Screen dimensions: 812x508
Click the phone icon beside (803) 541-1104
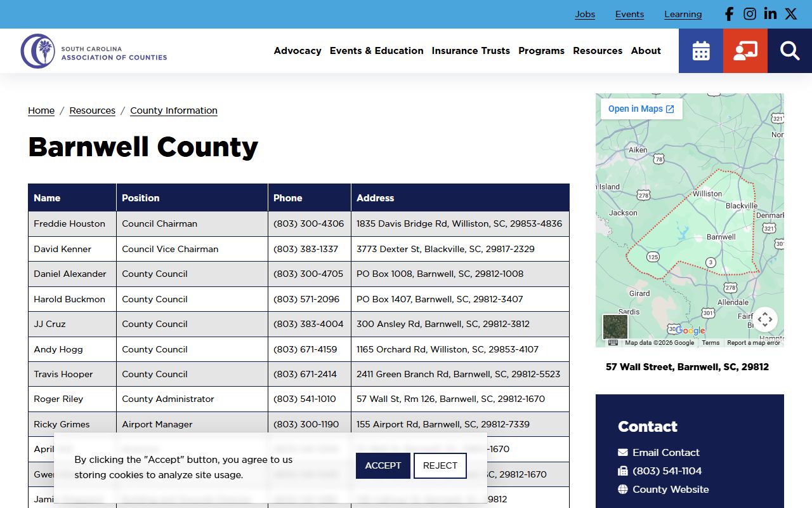coord(623,471)
